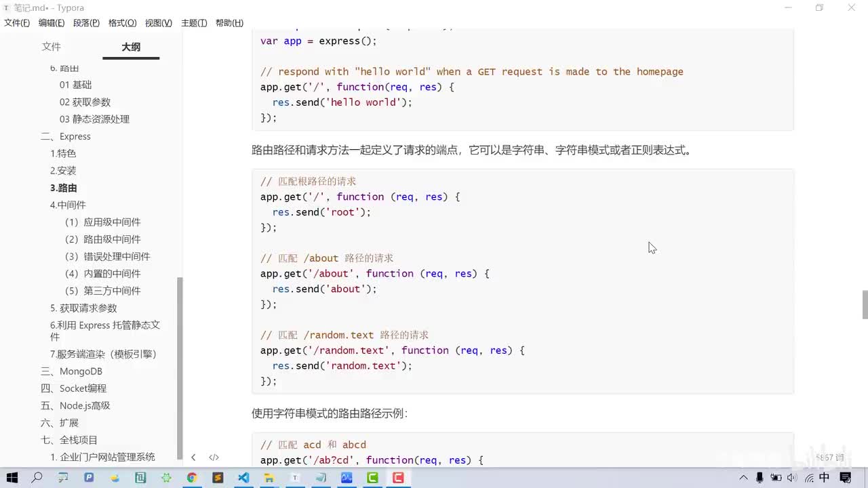
Task: Click the 中 input method indicator
Action: [825, 478]
